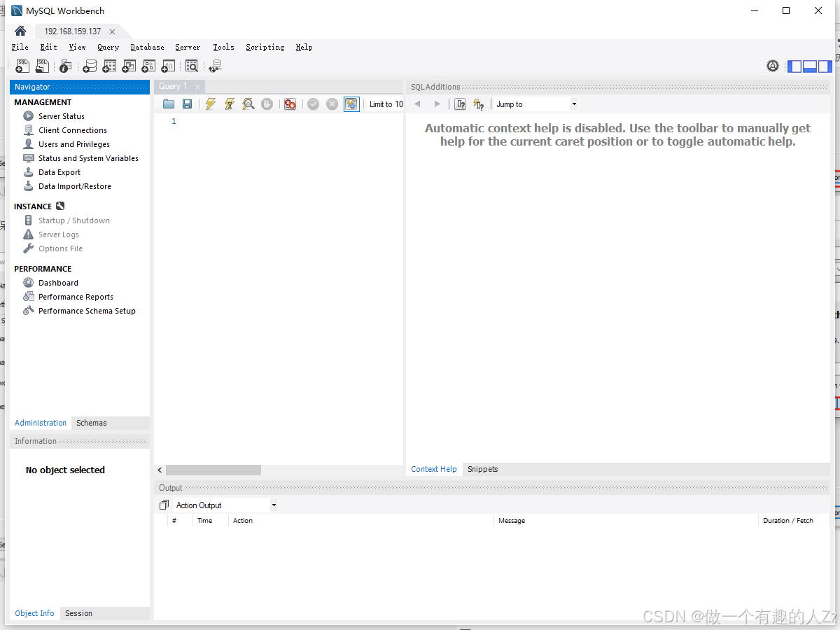The image size is (840, 630).
Task: Open the Action Output dropdown
Action: click(225, 505)
